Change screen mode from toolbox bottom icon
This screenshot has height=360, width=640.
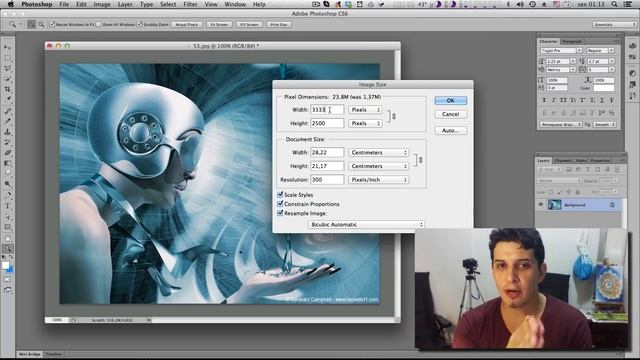pos(7,290)
